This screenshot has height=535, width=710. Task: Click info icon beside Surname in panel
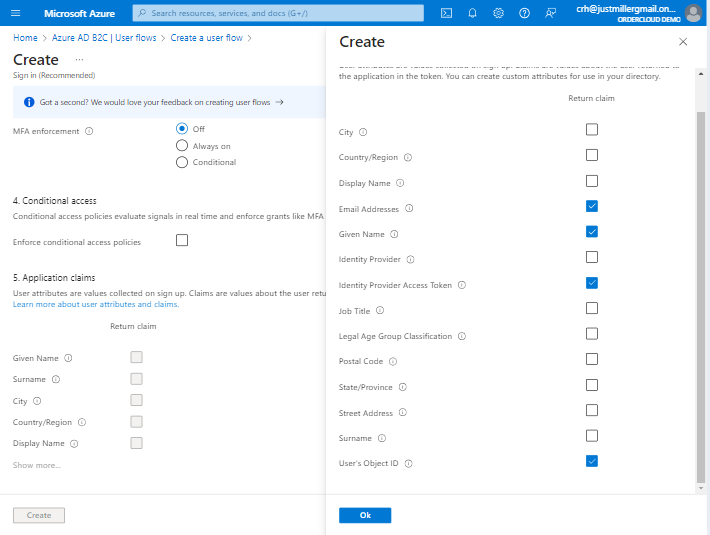[x=382, y=438]
